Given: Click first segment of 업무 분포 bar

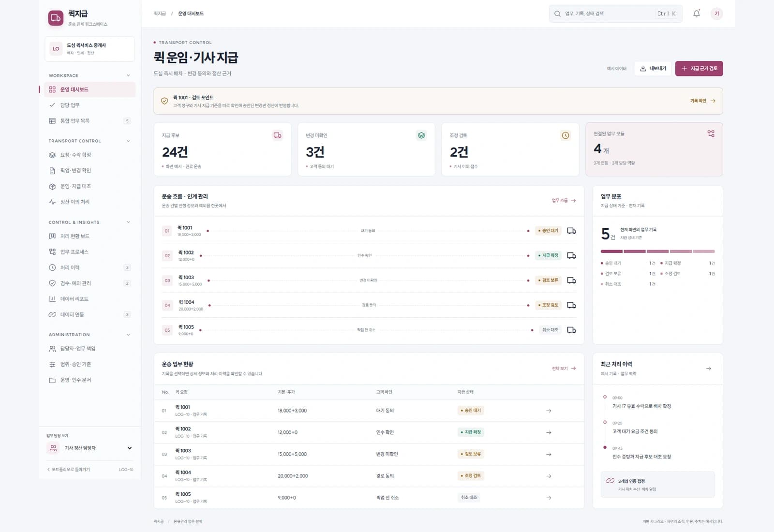Looking at the screenshot, I should tap(611, 251).
